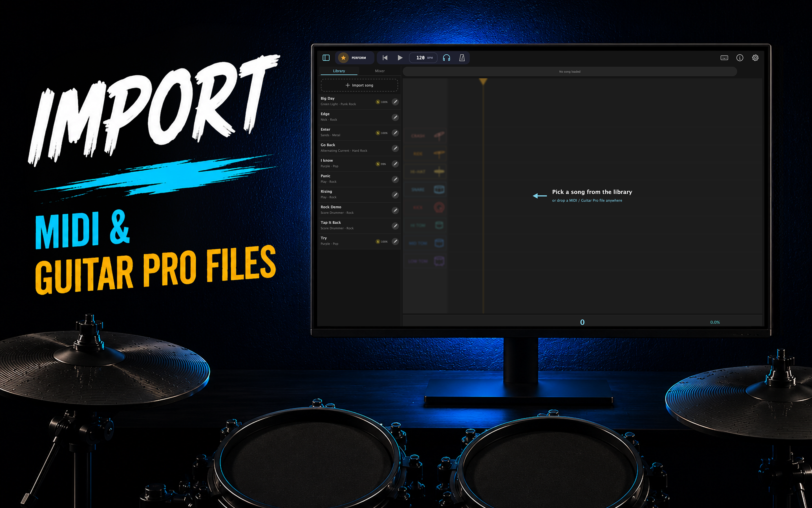Select the Go Back song
This screenshot has width=812, height=508.
tap(359, 148)
